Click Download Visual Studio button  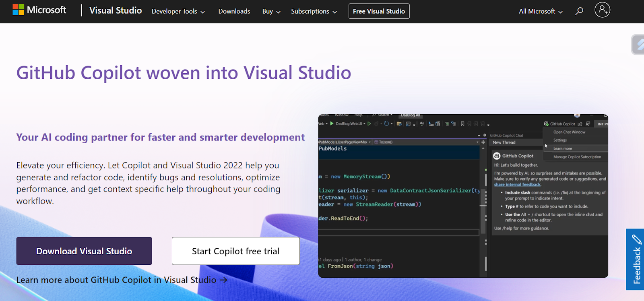(84, 251)
